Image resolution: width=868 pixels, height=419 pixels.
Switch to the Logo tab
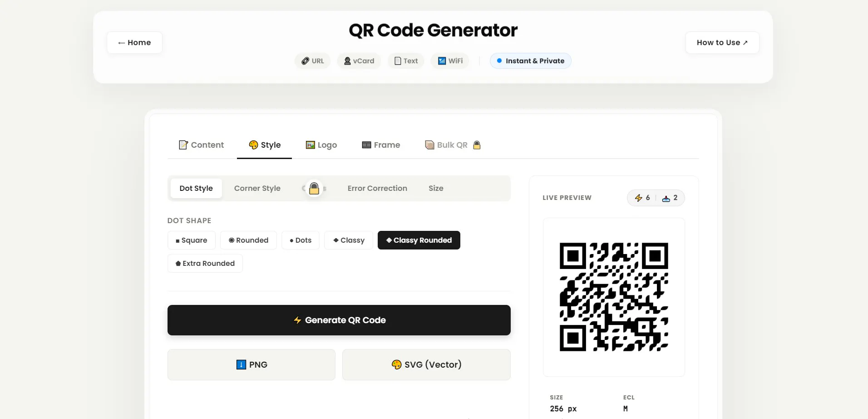click(321, 145)
